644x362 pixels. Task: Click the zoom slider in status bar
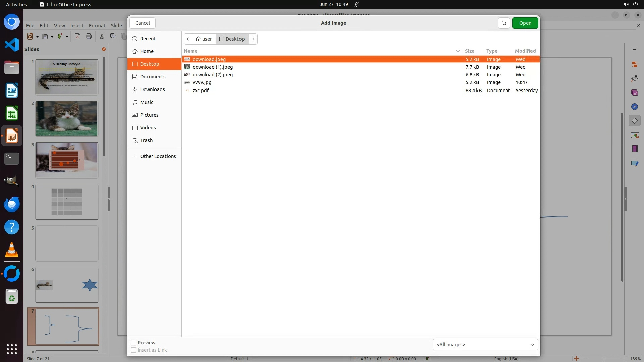604,359
